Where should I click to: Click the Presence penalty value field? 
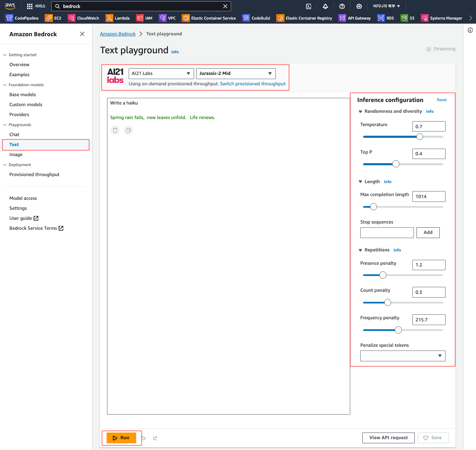click(429, 265)
